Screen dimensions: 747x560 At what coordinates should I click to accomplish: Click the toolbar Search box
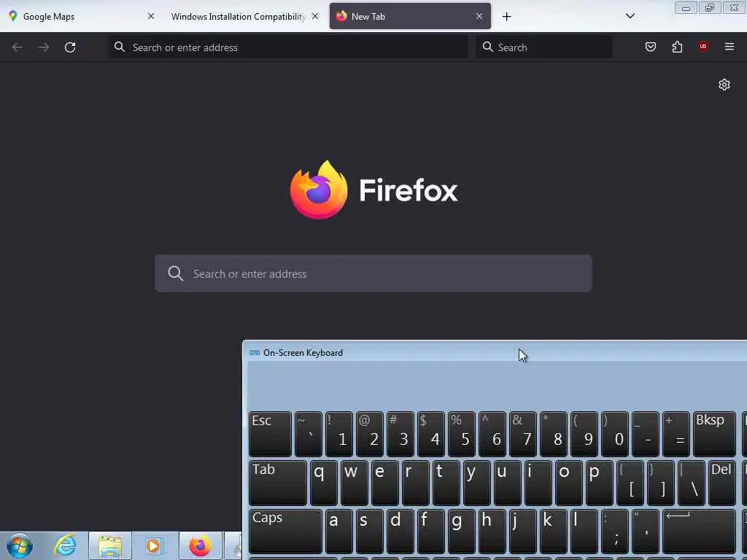[x=544, y=47]
